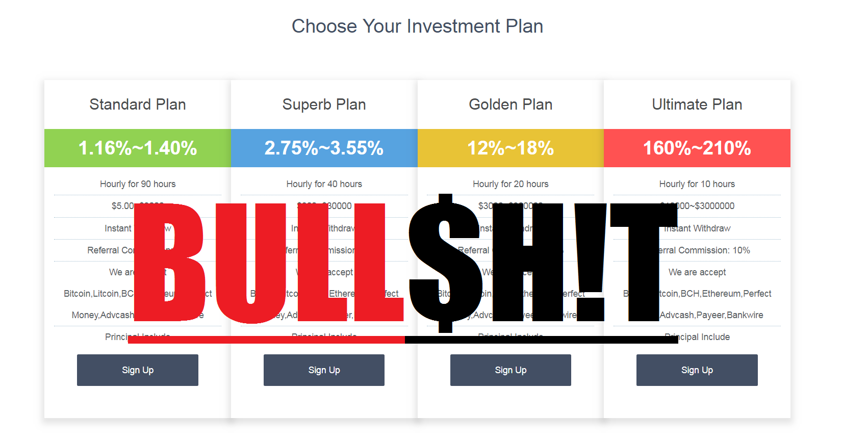Click Sign Up under Ultimate Plan
The image size is (868, 441).
click(697, 370)
